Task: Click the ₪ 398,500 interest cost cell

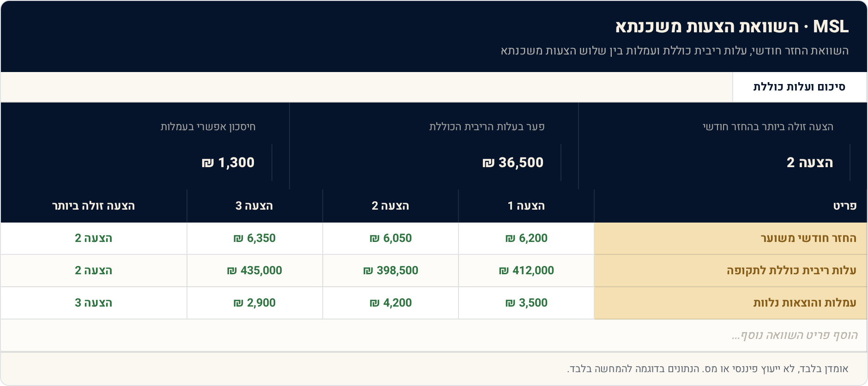Action: [391, 271]
